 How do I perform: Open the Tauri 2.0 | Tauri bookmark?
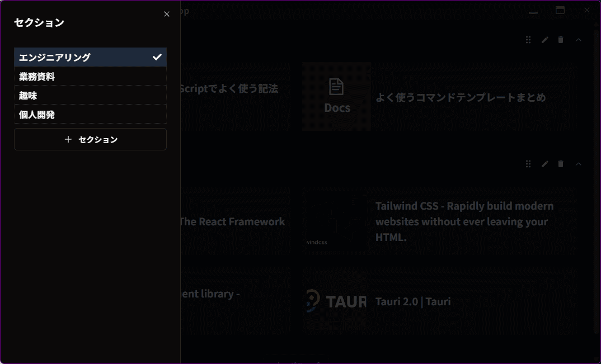[413, 302]
